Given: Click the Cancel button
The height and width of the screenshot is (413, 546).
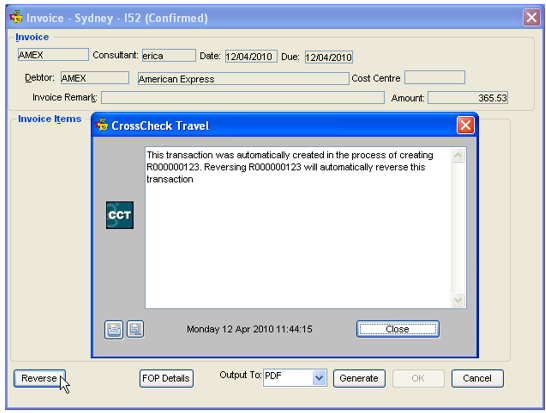Looking at the screenshot, I should point(477,378).
